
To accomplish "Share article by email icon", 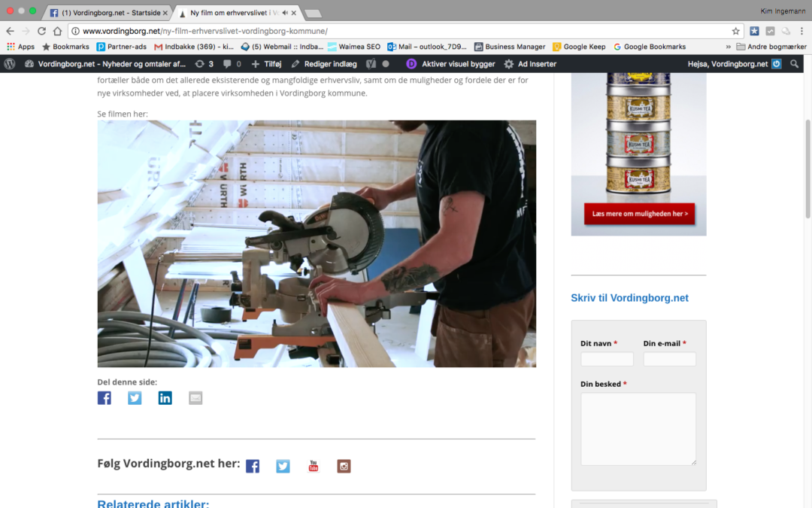I will (x=195, y=397).
